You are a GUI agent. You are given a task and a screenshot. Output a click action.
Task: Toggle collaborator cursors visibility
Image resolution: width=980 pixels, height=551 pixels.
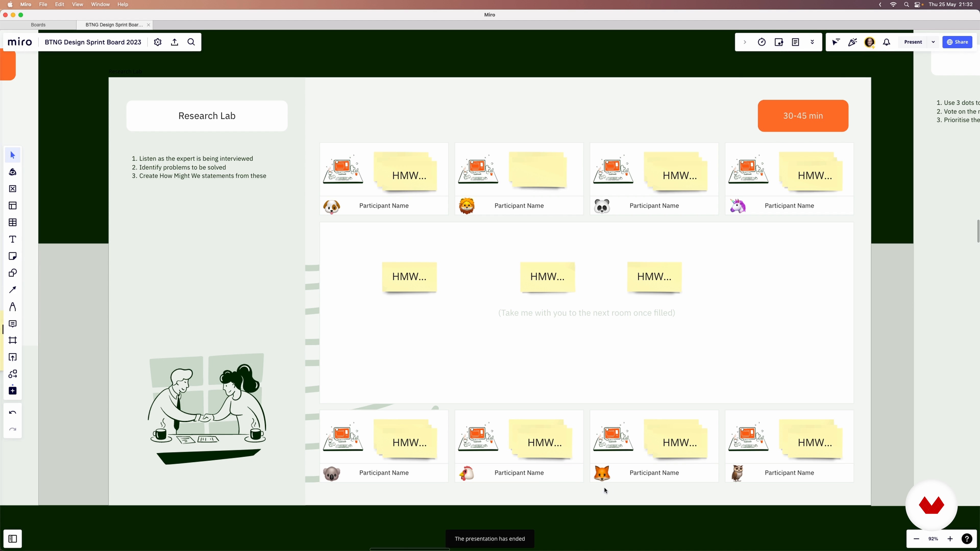coord(836,42)
